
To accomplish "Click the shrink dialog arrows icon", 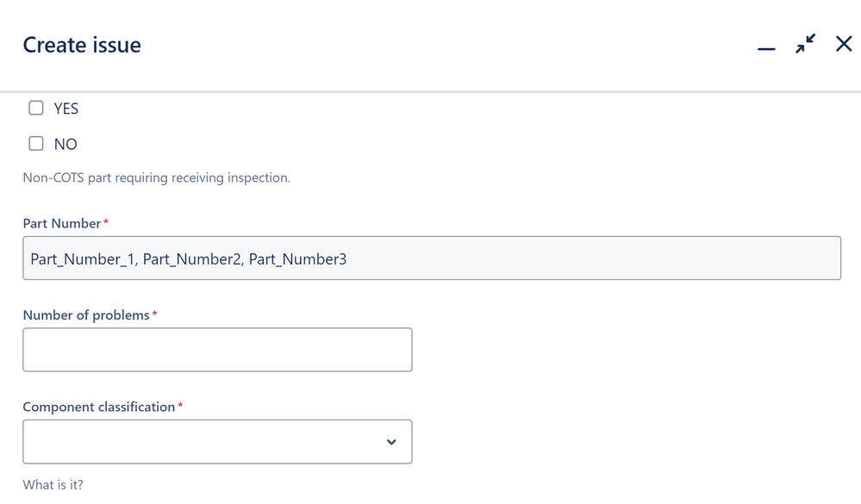I will pos(805,44).
